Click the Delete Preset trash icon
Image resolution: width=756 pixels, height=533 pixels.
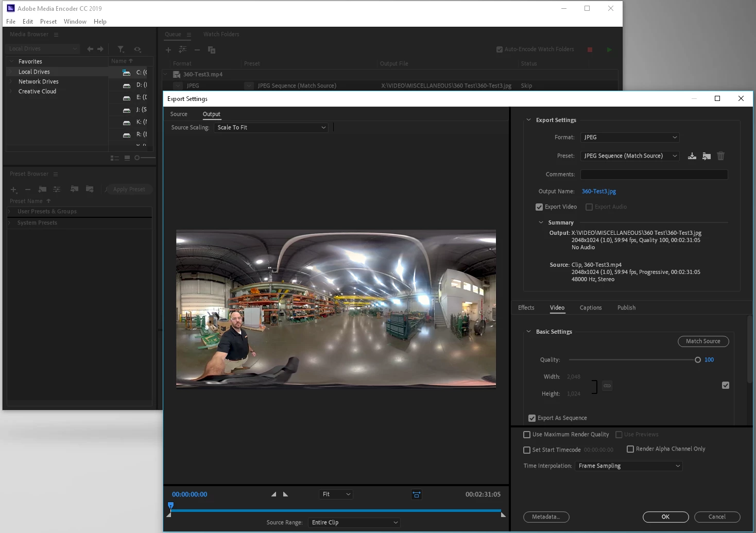[x=720, y=156]
